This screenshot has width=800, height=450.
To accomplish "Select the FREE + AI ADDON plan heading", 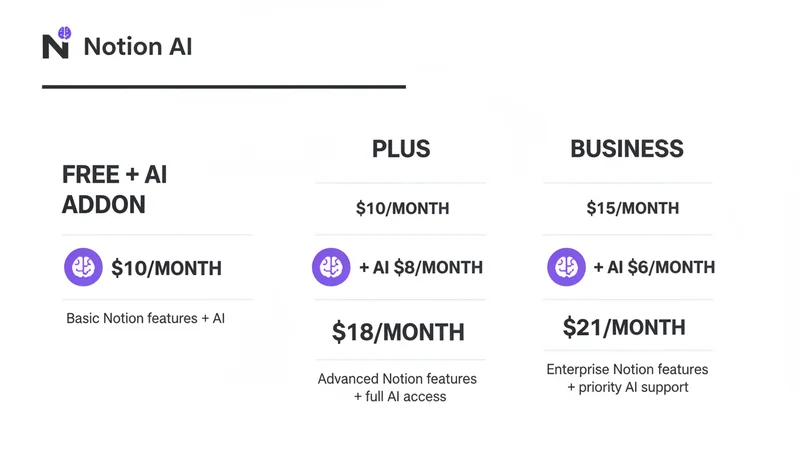I will click(114, 189).
